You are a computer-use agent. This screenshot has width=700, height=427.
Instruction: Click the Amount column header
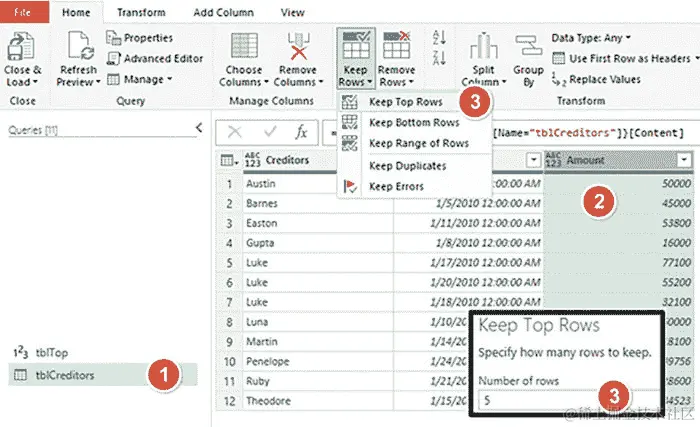tap(619, 160)
